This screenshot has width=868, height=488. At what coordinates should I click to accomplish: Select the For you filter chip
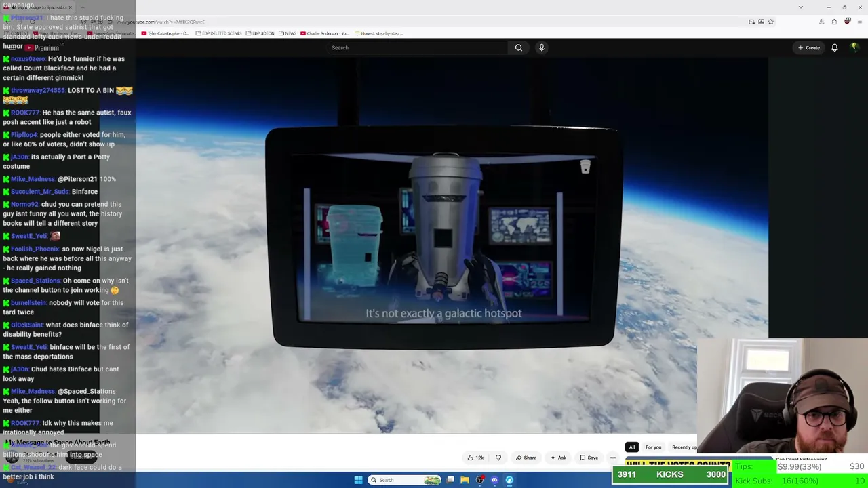[653, 447]
